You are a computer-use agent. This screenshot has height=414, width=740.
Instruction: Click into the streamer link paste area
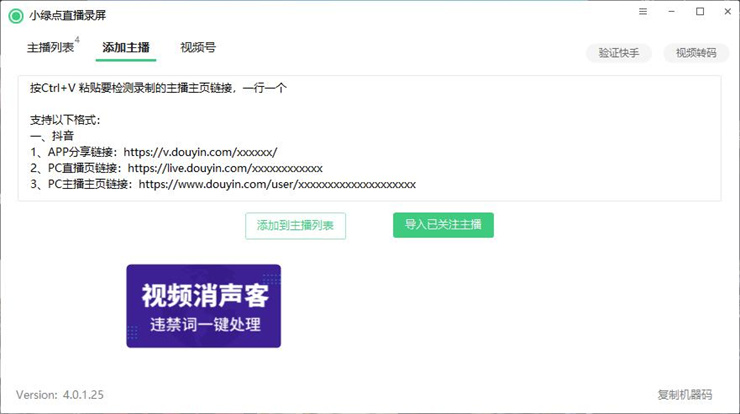370,138
